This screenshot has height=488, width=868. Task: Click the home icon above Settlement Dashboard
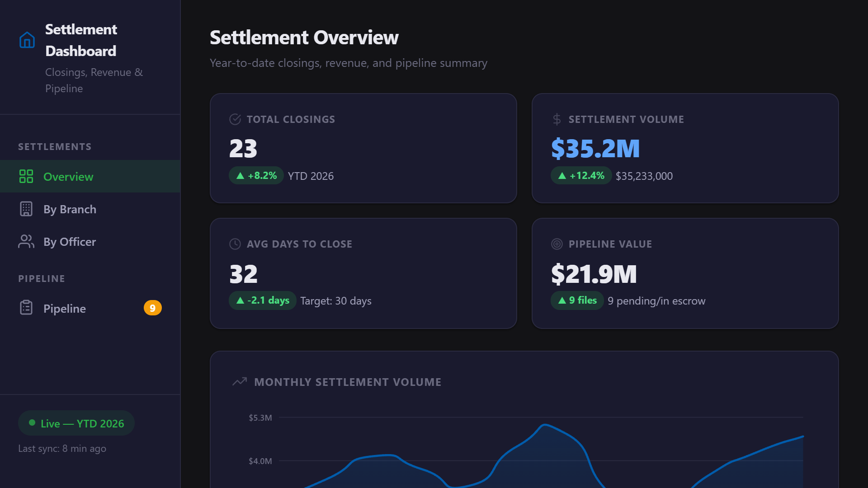(27, 40)
